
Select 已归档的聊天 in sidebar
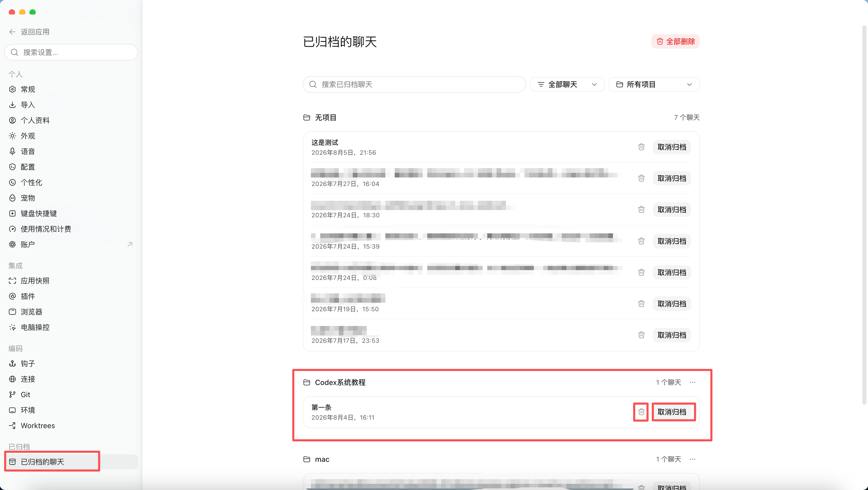(71, 462)
